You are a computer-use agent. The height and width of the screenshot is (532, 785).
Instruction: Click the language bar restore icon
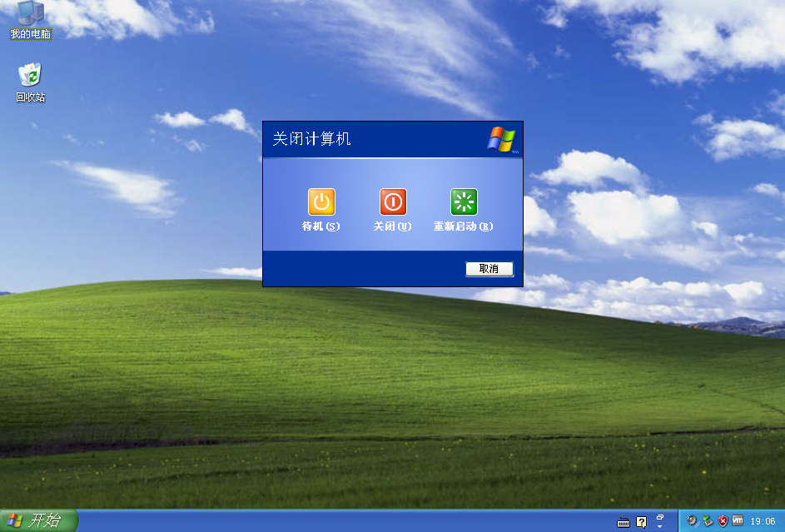point(660,517)
